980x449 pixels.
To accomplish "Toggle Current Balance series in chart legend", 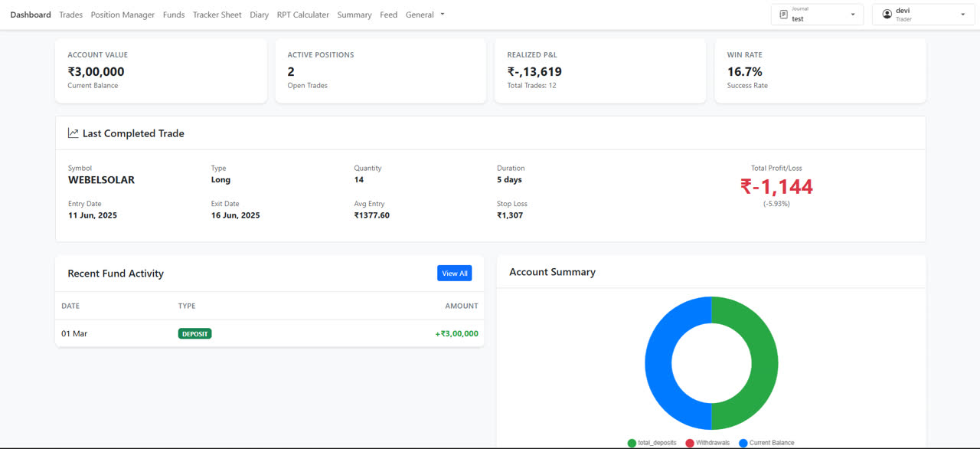I will (767, 442).
